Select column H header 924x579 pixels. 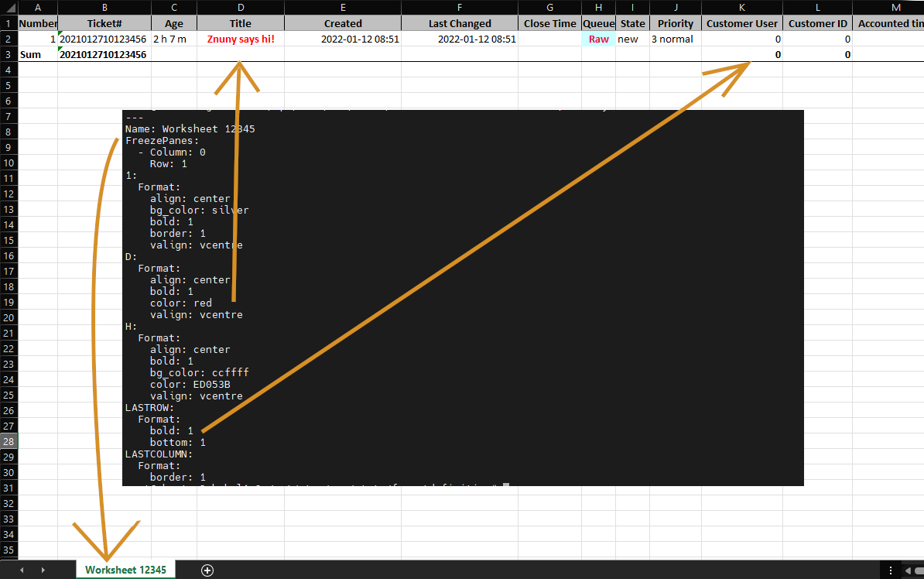(x=598, y=7)
